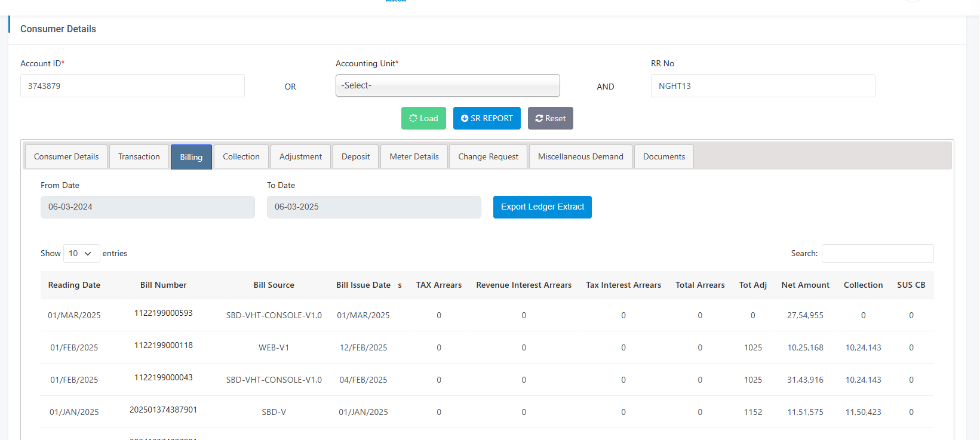The width and height of the screenshot is (980, 440).
Task: Sort by Tot Adj column
Action: 753,285
